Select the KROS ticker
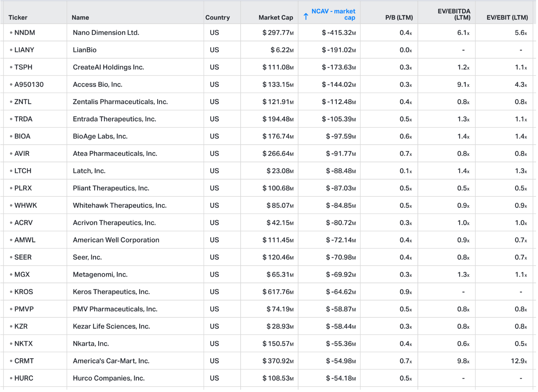This screenshot has width=538, height=392. [24, 292]
